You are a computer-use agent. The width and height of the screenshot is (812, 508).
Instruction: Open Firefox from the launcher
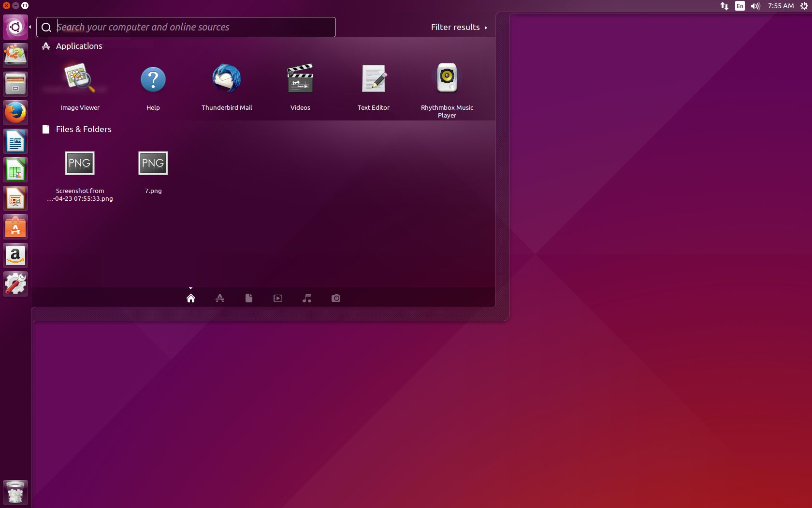pyautogui.click(x=15, y=113)
